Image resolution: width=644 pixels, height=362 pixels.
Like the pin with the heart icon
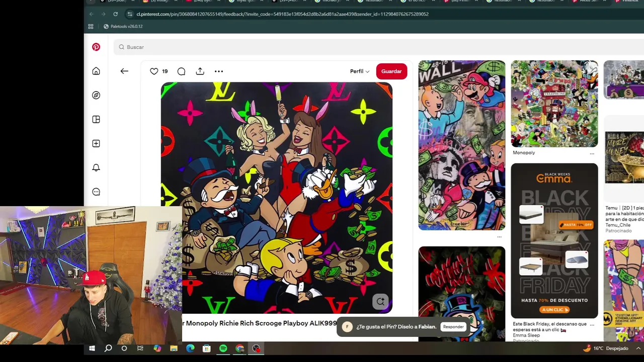[154, 71]
